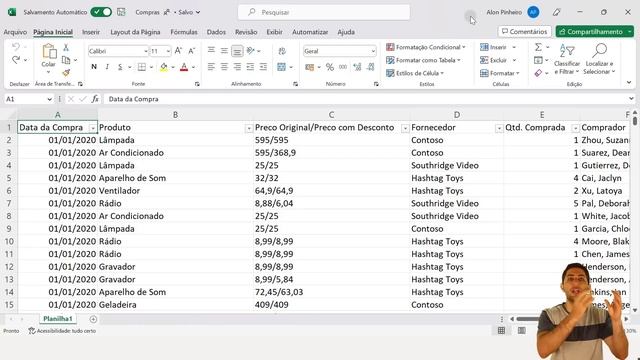
Task: Click the Redo arrow icon
Action: [16, 60]
